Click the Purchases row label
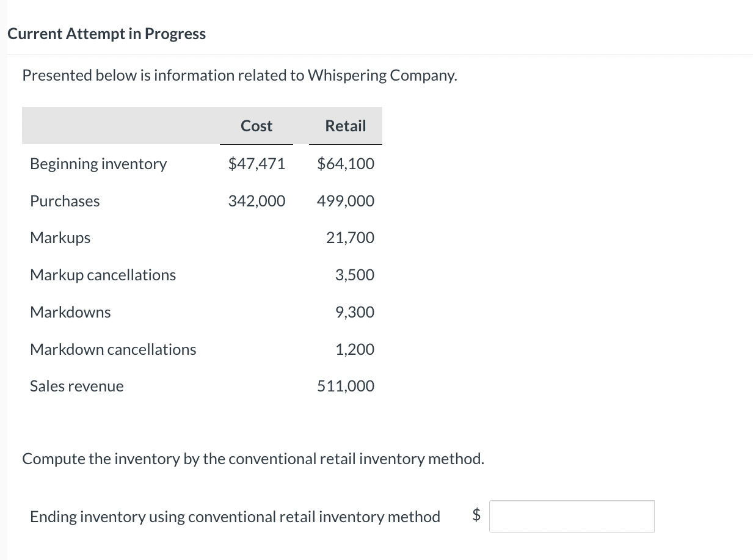Screen dimensions: 753x560 65,200
